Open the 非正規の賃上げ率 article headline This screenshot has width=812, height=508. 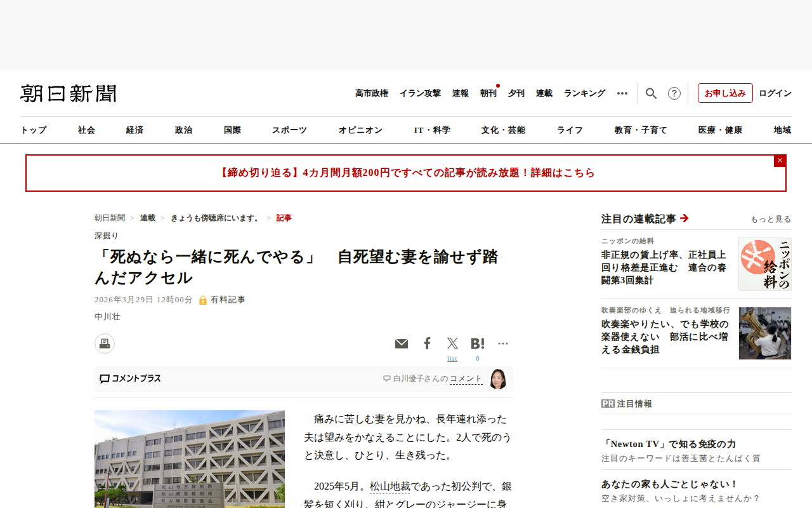664,267
